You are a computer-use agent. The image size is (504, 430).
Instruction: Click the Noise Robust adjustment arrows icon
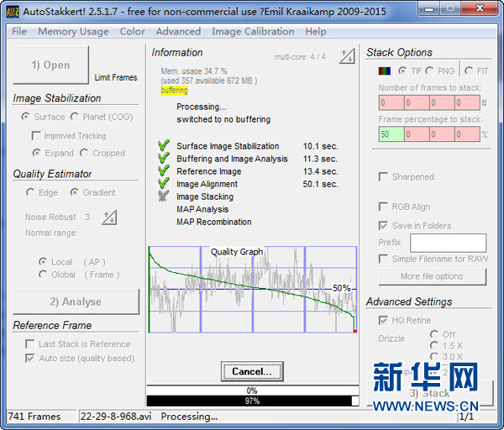tap(109, 218)
